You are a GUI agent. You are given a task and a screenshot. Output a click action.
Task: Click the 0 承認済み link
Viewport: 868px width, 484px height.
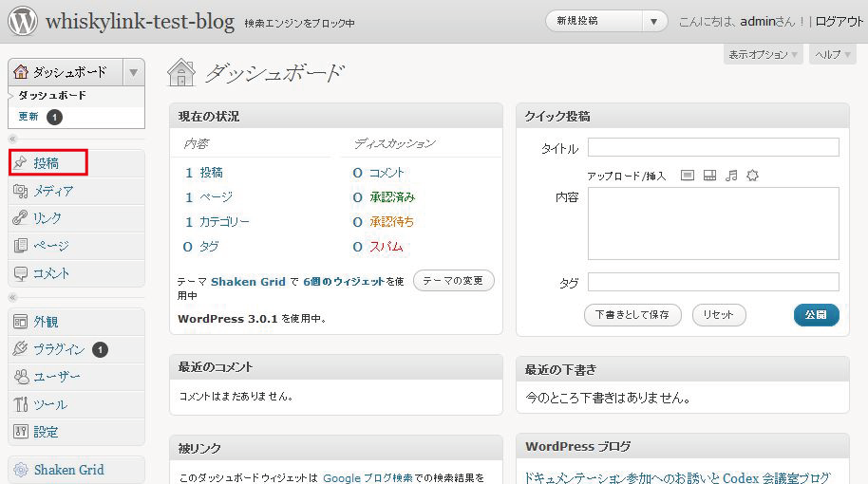tap(384, 196)
